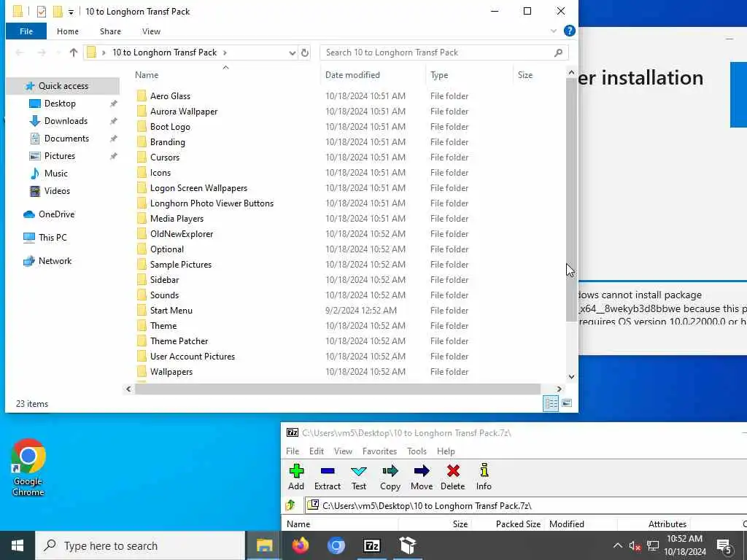747x560 pixels.
Task: Select the Longhorn Photo Viewer Buttons folder
Action: pos(212,203)
